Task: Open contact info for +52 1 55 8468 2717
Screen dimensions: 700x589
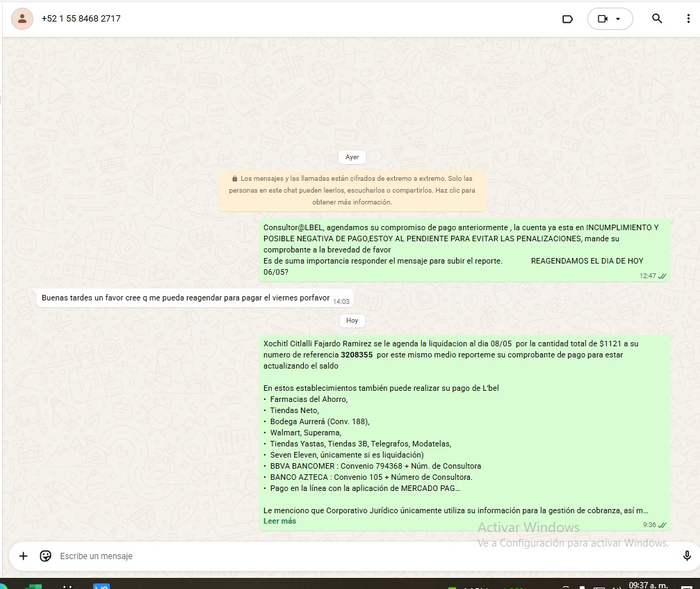Action: (x=81, y=19)
